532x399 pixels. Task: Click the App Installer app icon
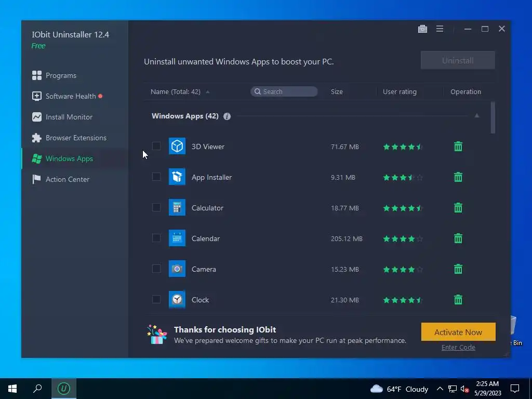177,177
